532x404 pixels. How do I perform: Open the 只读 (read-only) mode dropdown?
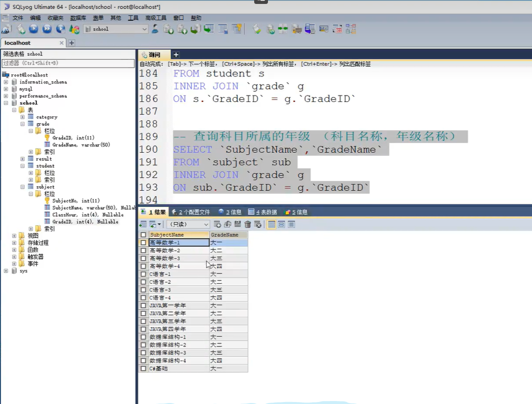click(x=206, y=224)
